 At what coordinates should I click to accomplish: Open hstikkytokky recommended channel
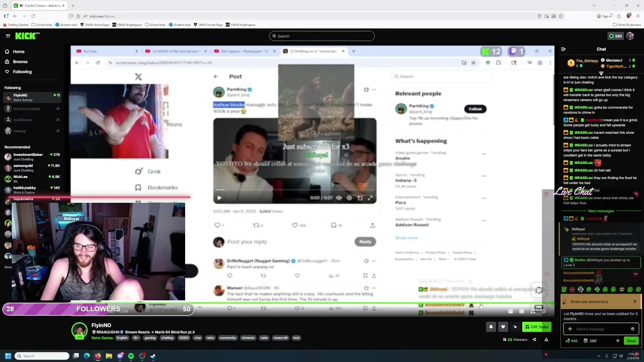coord(31,190)
